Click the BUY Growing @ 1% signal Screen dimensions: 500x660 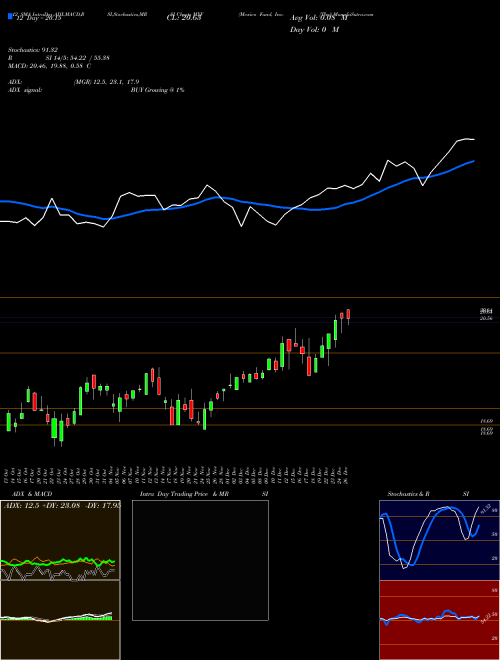coord(157,90)
